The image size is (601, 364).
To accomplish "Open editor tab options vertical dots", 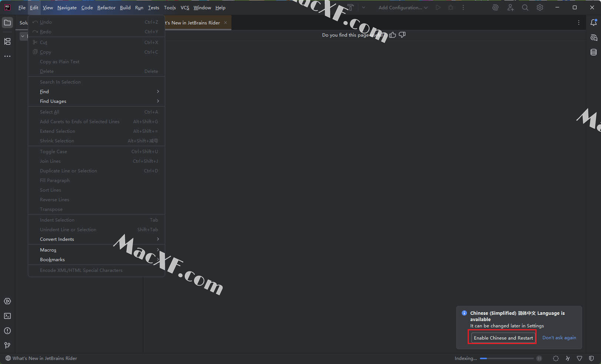I will click(579, 23).
